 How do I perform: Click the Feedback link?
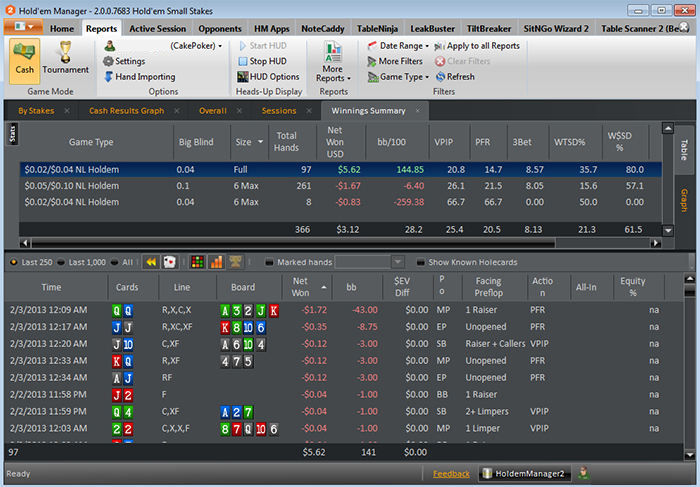451,474
